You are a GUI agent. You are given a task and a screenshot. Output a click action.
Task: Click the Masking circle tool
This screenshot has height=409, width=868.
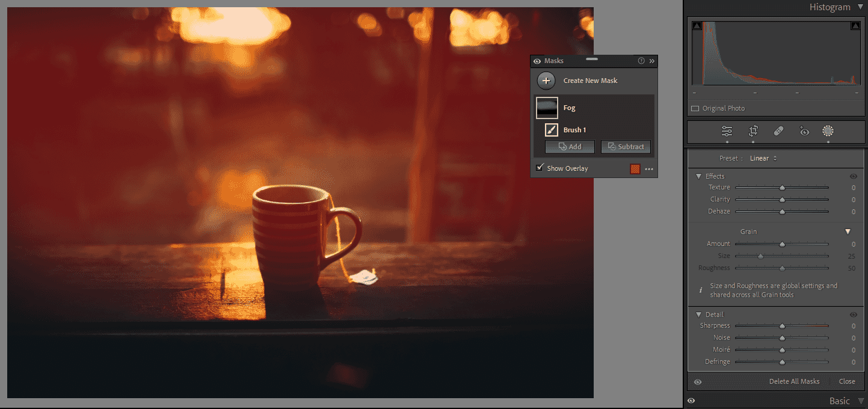[x=828, y=131]
